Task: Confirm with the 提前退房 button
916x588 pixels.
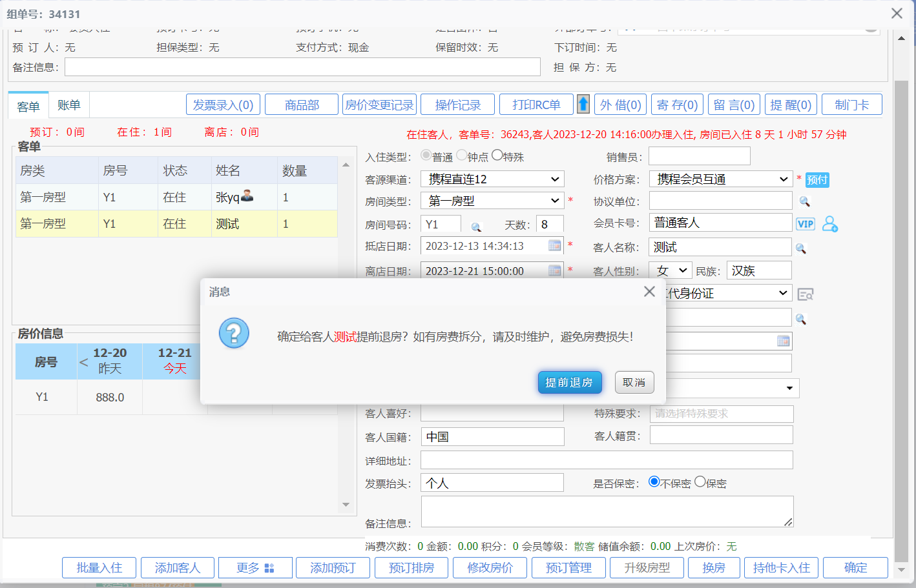Action: tap(569, 382)
